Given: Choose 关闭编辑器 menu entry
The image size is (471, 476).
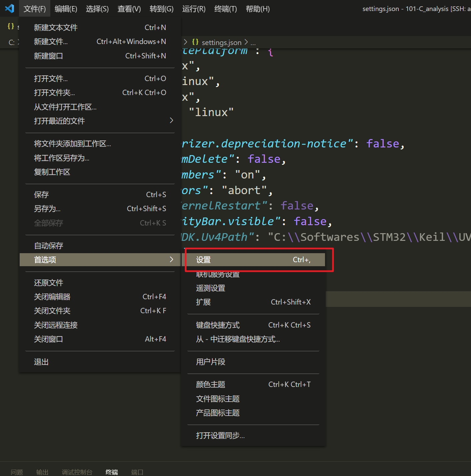Looking at the screenshot, I should [x=100, y=297].
